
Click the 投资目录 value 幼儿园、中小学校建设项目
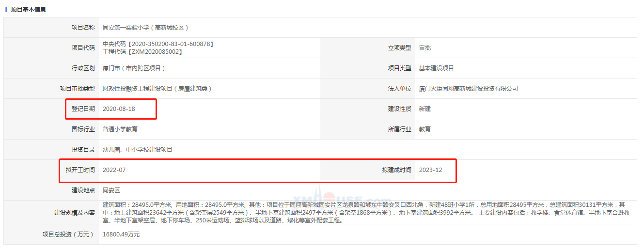(x=138, y=150)
